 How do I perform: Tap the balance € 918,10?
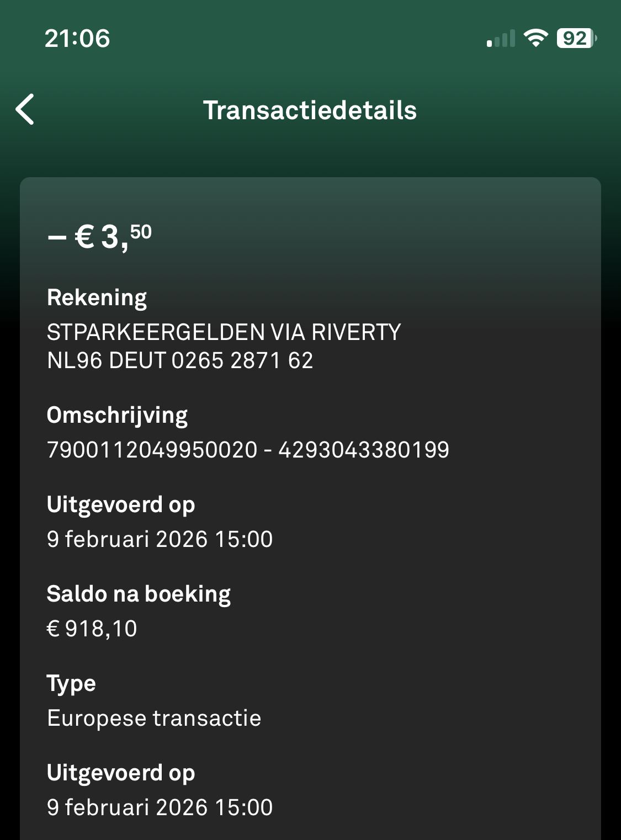point(92,629)
